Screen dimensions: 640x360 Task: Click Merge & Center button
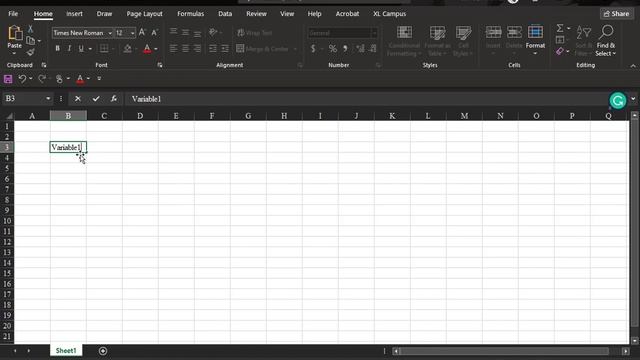[x=262, y=49]
